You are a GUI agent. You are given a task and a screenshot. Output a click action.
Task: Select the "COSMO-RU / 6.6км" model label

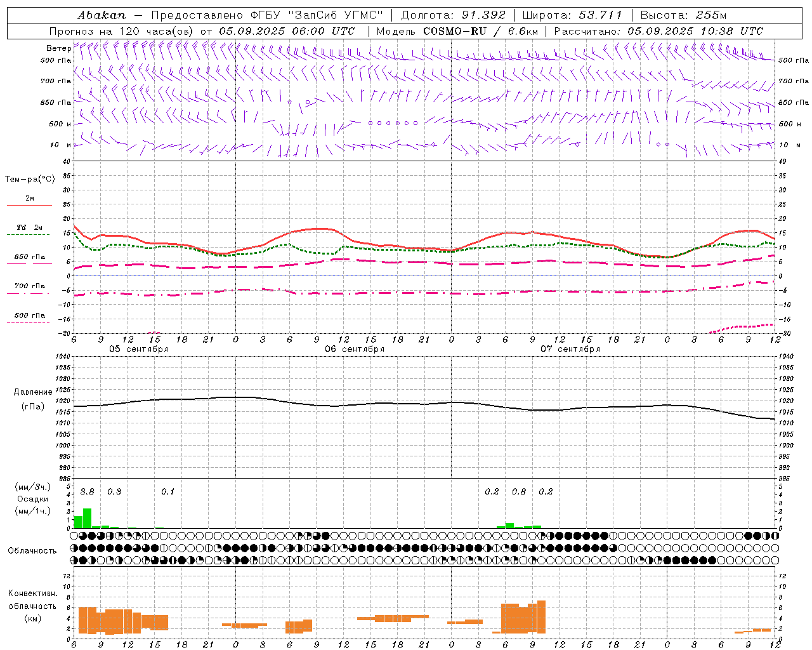[x=481, y=31]
